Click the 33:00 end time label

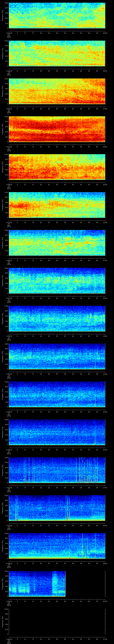tap(105, 336)
